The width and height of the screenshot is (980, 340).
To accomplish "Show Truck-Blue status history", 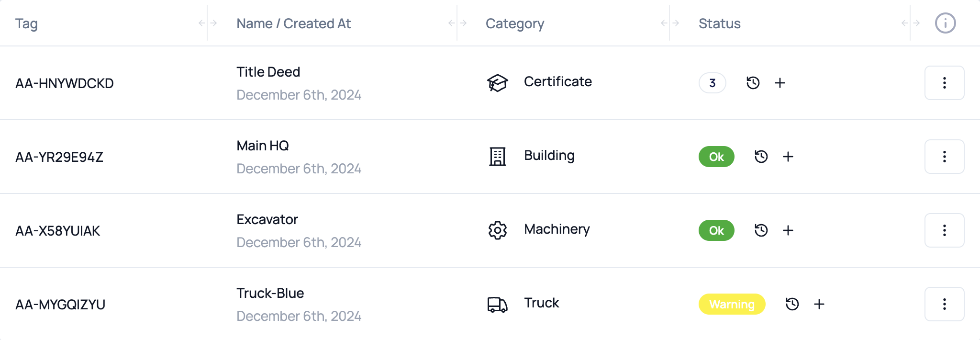I will click(x=792, y=304).
